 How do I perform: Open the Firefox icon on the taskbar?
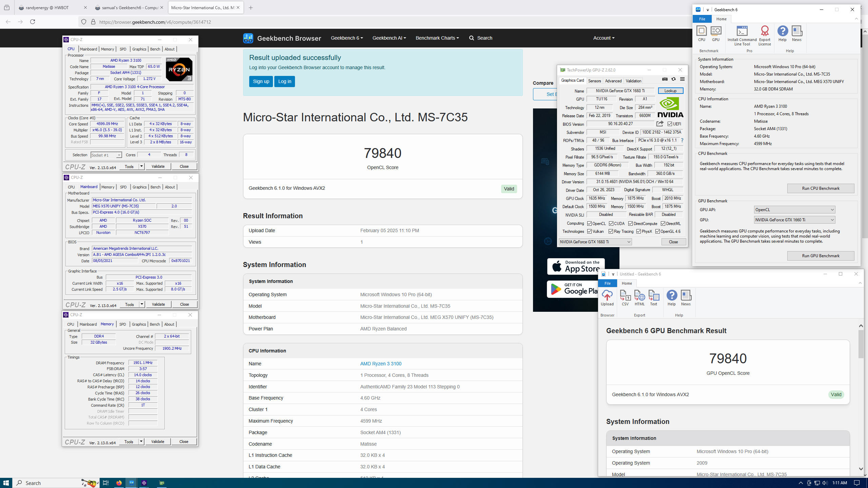[119, 483]
